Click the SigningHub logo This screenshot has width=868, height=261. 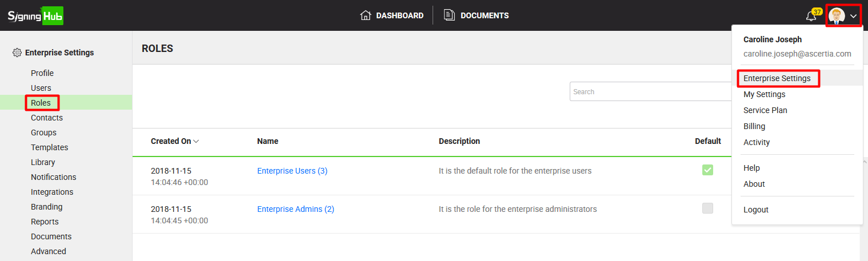pyautogui.click(x=35, y=15)
